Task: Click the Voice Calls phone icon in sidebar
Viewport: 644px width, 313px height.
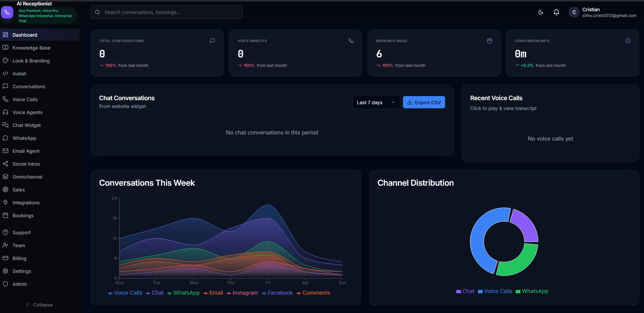Action: tap(5, 99)
